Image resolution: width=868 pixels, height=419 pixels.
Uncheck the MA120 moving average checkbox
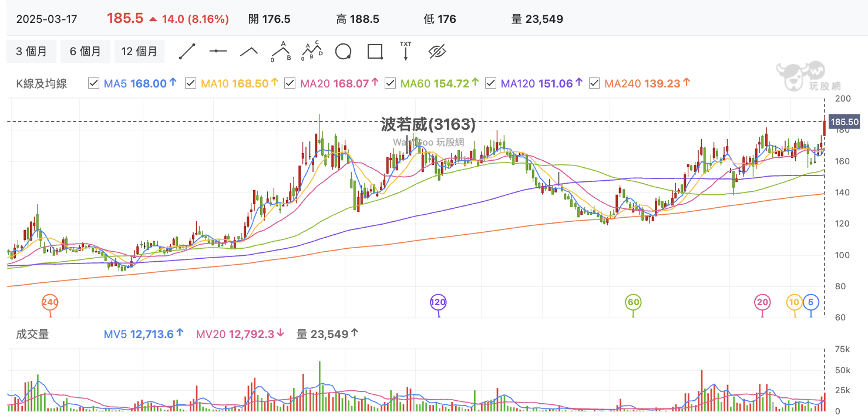tap(490, 83)
